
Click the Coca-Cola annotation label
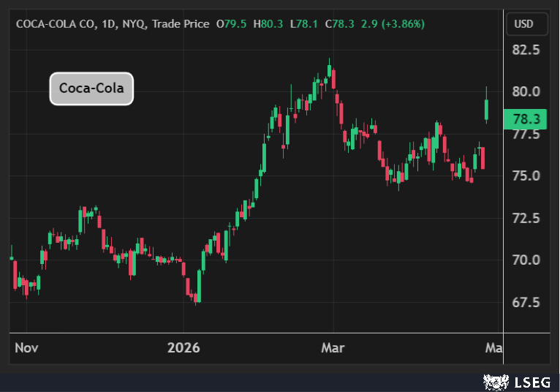91,89
